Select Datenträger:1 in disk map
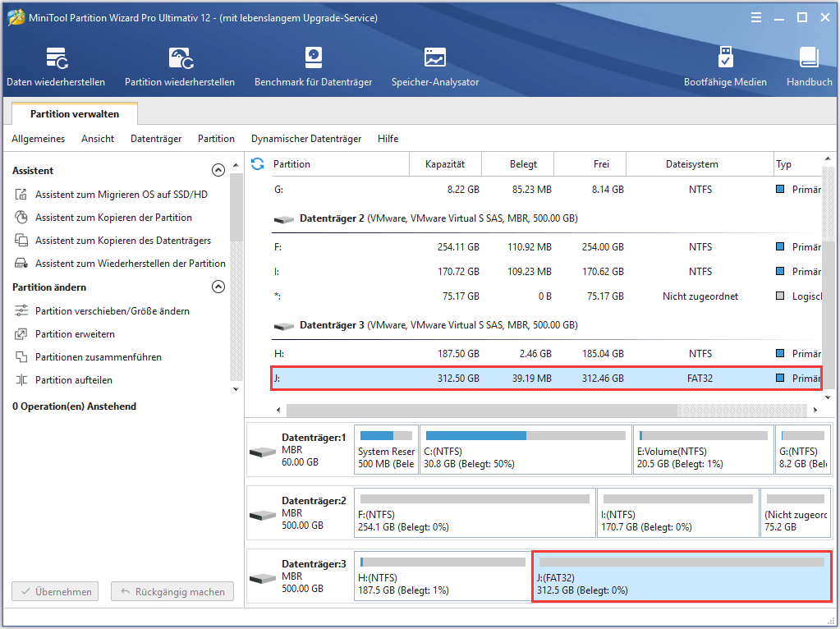This screenshot has height=629, width=840. click(x=300, y=450)
